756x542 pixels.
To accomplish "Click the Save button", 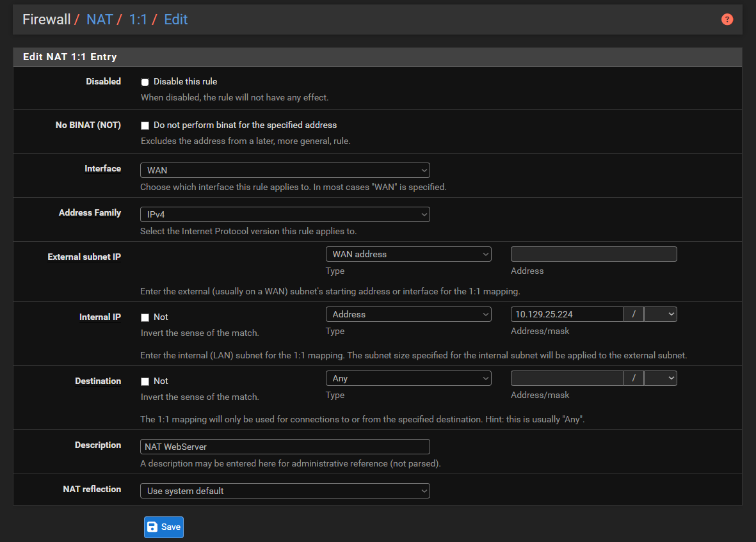I will pyautogui.click(x=163, y=527).
